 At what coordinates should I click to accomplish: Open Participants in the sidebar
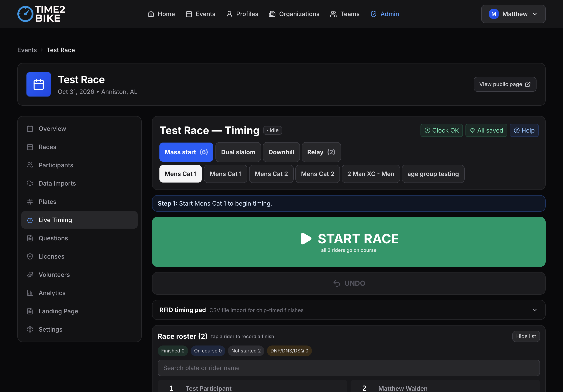click(79, 165)
